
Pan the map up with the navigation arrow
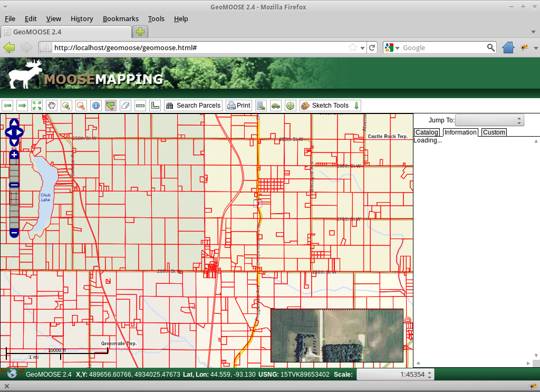(14, 123)
